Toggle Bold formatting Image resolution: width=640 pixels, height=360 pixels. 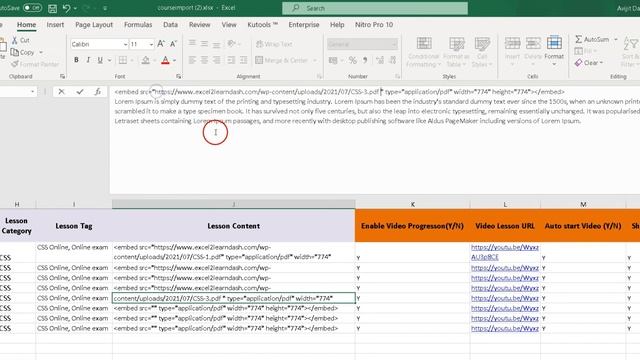click(76, 60)
